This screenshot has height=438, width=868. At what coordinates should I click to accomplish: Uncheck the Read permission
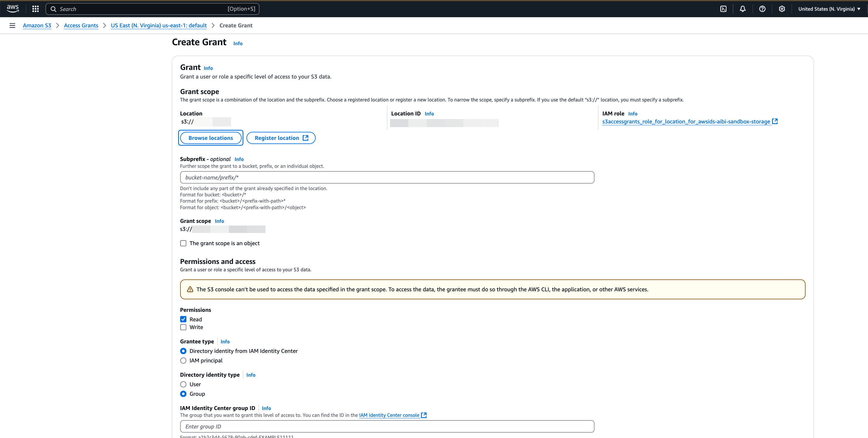coord(183,319)
